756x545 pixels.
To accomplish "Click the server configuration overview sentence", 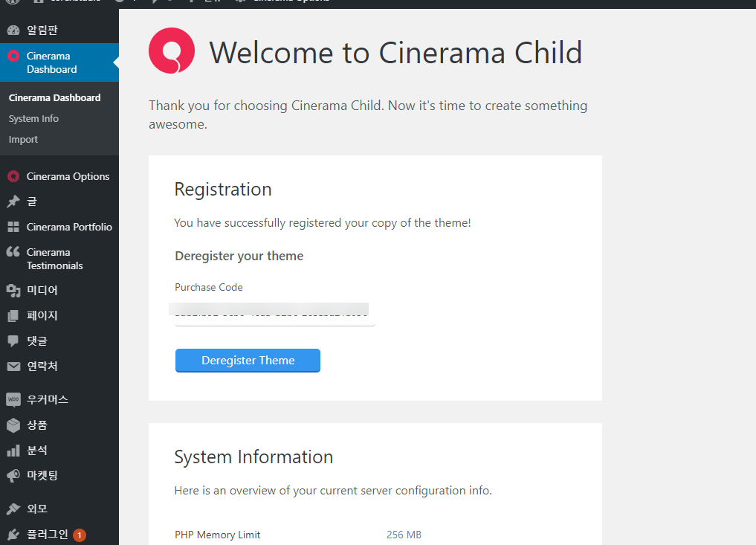I will click(333, 491).
